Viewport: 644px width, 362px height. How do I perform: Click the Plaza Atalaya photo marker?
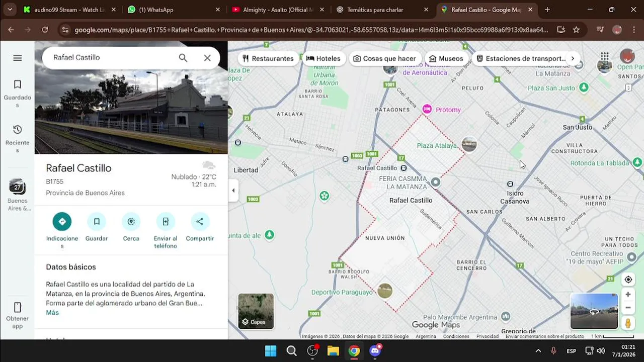[x=469, y=144]
